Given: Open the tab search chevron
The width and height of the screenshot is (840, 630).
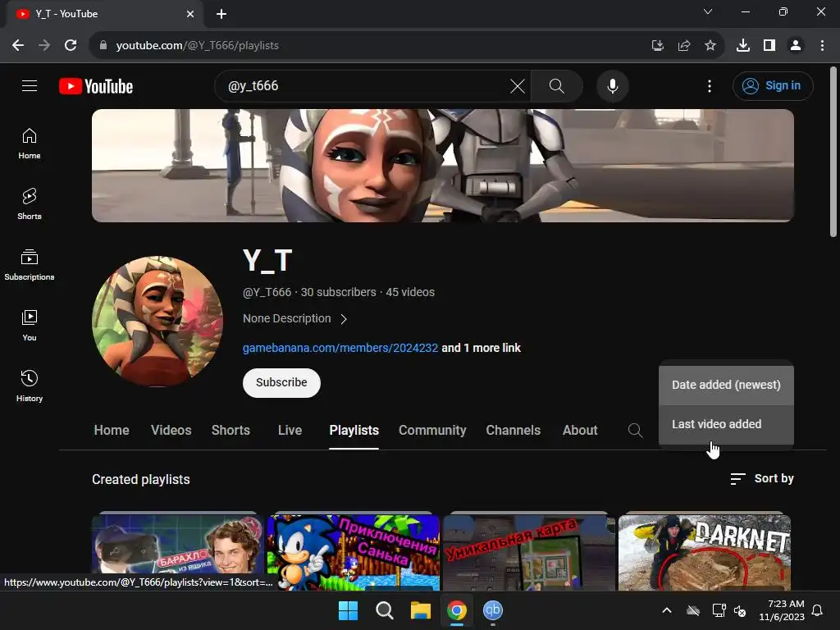Looking at the screenshot, I should pyautogui.click(x=708, y=11).
